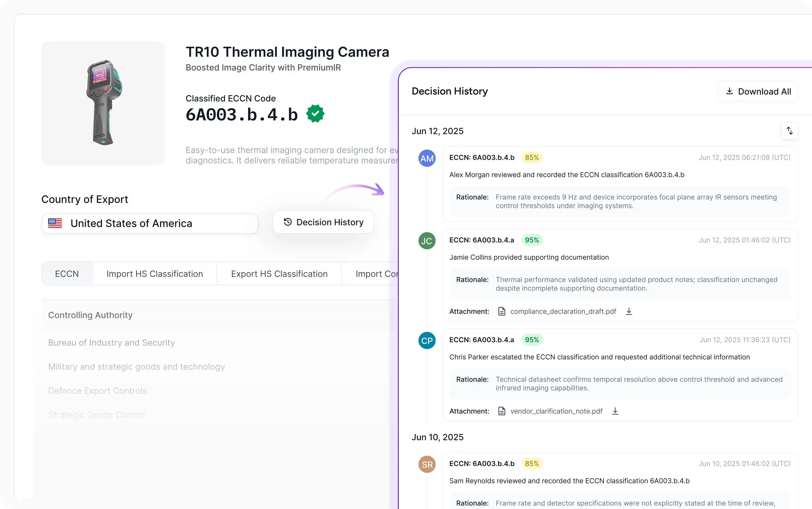
Task: Open the Import HS Classification tab
Action: click(155, 274)
